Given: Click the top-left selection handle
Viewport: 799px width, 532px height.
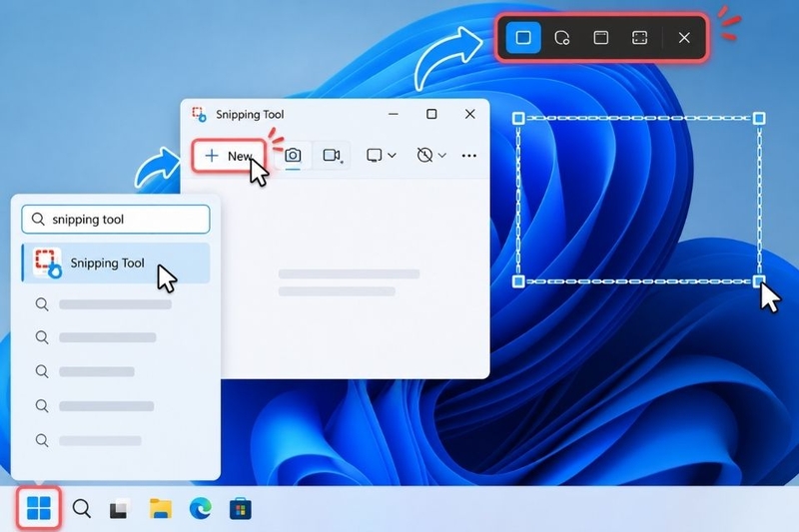Looking at the screenshot, I should pos(518,119).
